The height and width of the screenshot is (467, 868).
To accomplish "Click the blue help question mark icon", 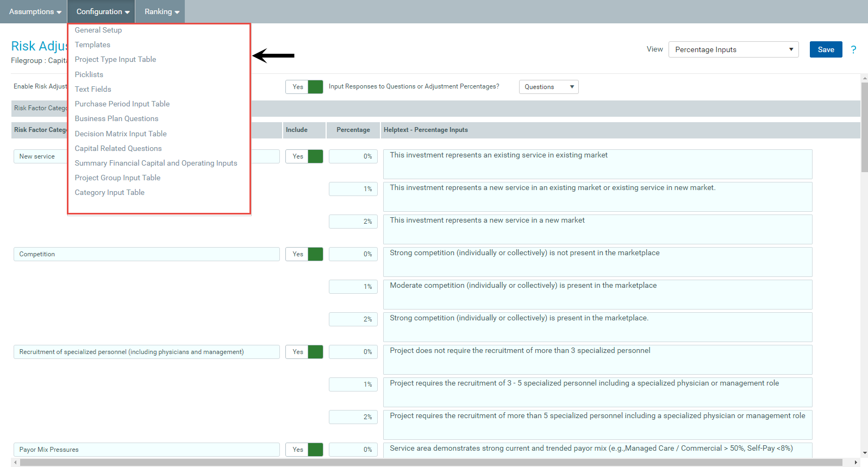I will (853, 49).
